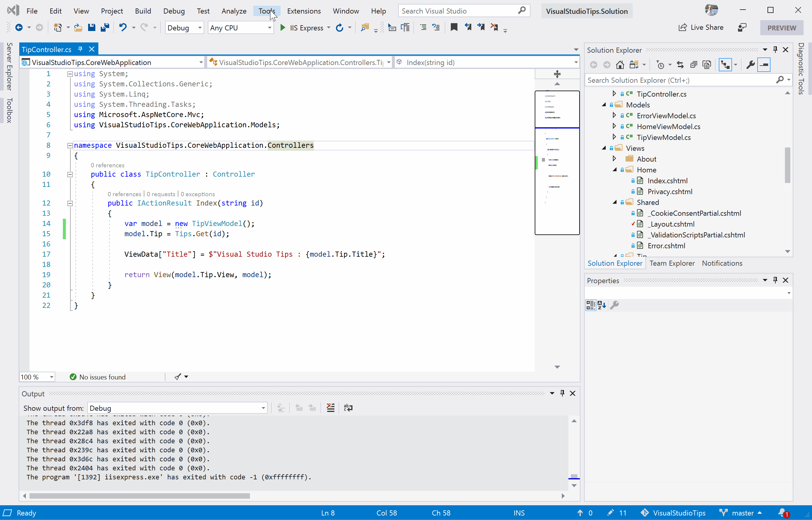Click the Search Visual Studio box
Screen dimensions: 812x520
click(x=459, y=11)
